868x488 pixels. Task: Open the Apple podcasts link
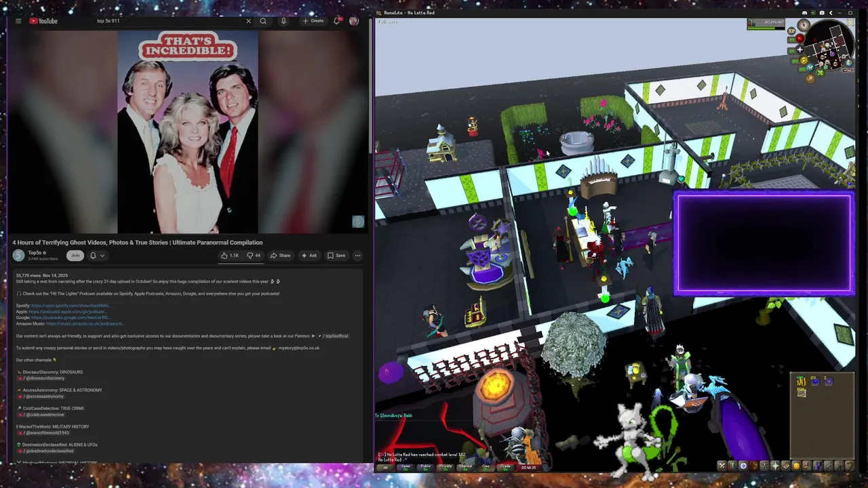point(67,312)
